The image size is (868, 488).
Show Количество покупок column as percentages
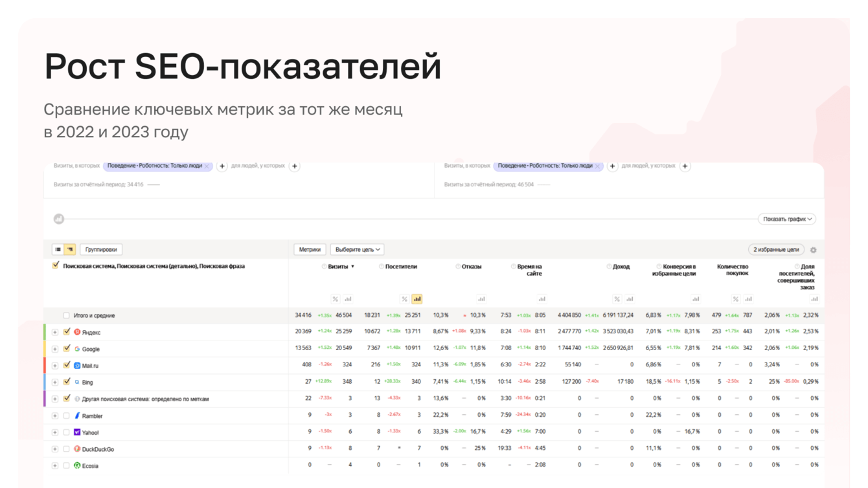[735, 299]
